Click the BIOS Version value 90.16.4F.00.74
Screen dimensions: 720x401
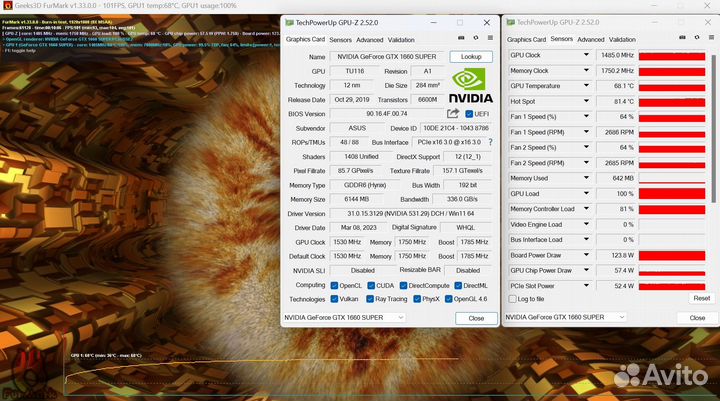click(x=387, y=114)
